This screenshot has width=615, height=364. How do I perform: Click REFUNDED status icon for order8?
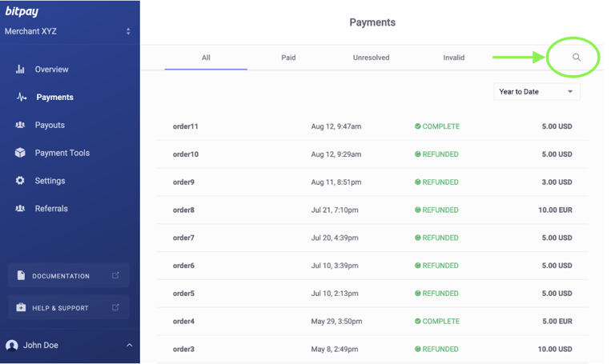(x=418, y=210)
